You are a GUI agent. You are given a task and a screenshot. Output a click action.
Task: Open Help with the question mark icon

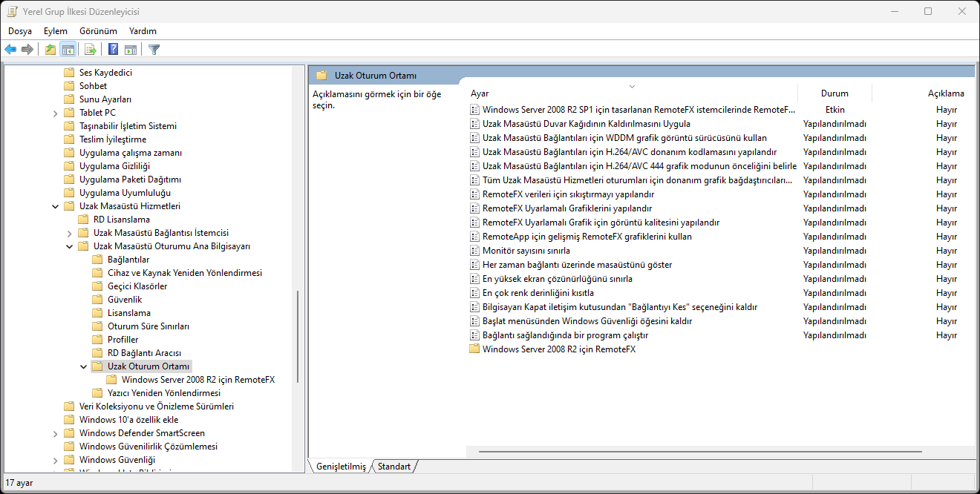[113, 50]
